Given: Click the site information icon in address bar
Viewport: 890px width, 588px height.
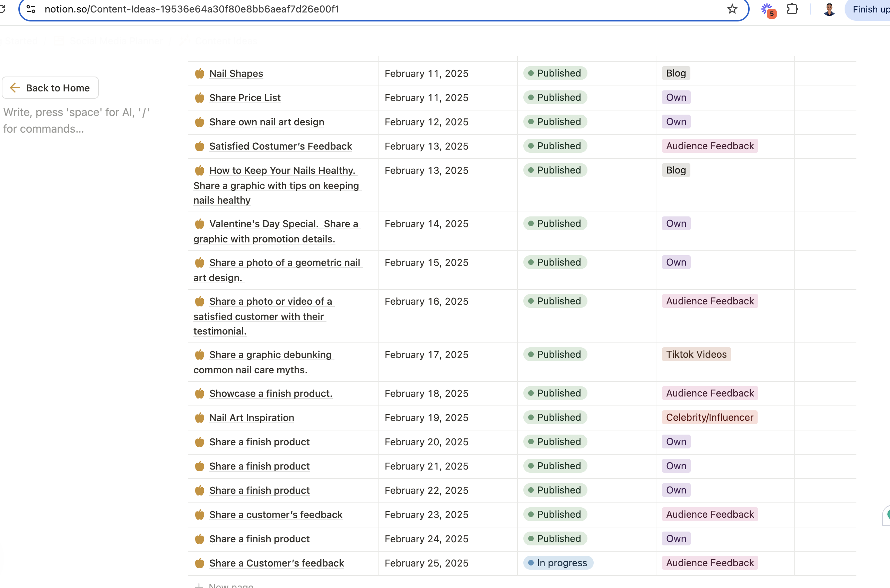Looking at the screenshot, I should coord(31,9).
